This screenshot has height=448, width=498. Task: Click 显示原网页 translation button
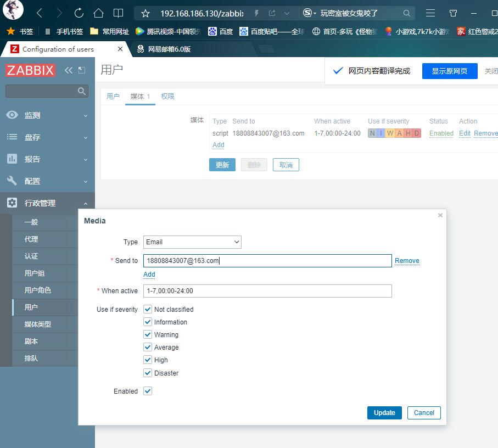click(449, 71)
